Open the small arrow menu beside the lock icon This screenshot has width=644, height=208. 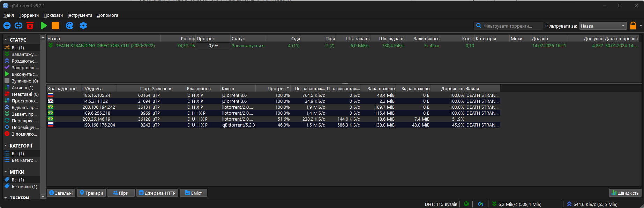click(641, 26)
